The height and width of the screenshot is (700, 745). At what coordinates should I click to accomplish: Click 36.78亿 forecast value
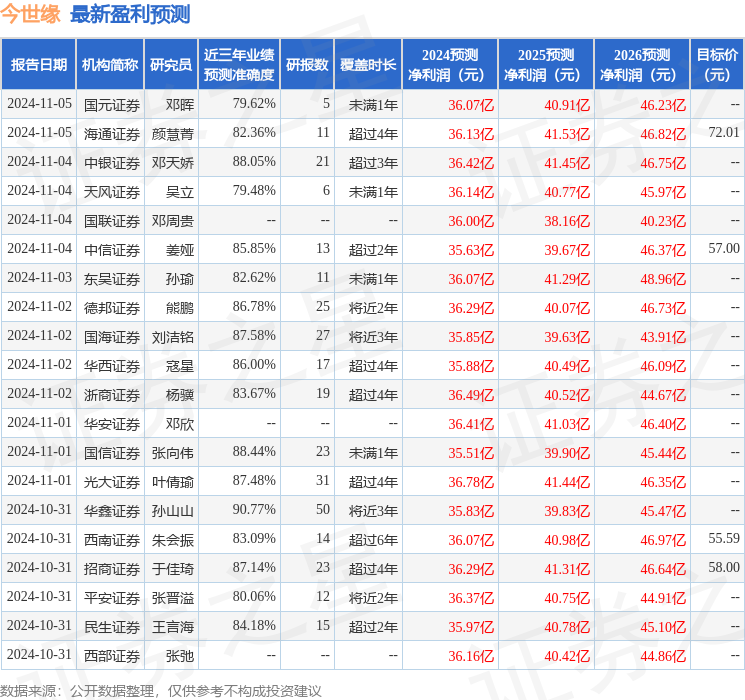[x=471, y=482]
